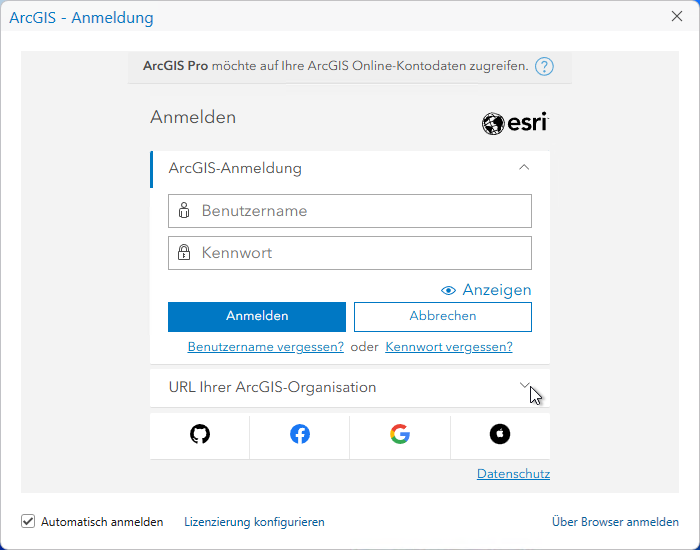700x550 pixels.
Task: Close the ArcGIS Anmeldung dialog
Action: tap(676, 16)
